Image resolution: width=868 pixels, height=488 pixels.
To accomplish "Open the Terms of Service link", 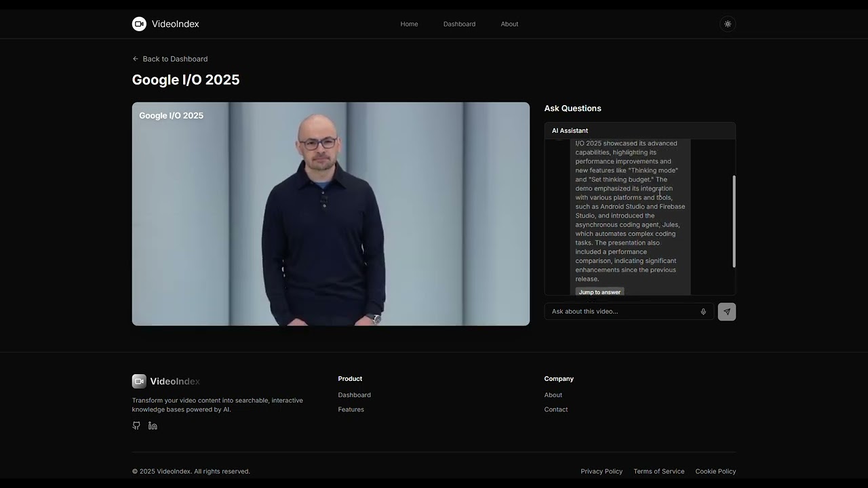I will tap(659, 471).
